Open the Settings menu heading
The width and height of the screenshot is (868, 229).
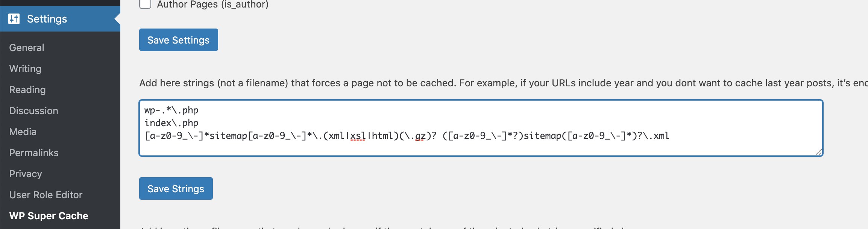coord(47,19)
